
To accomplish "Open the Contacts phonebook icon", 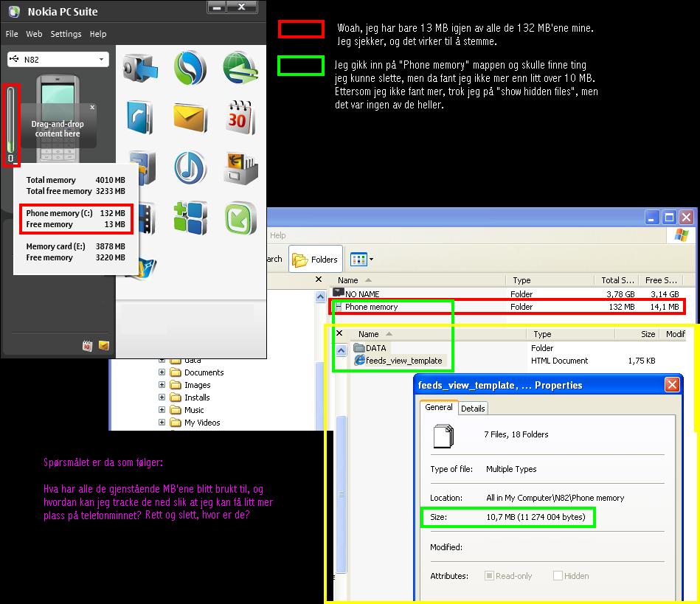I will click(x=139, y=117).
